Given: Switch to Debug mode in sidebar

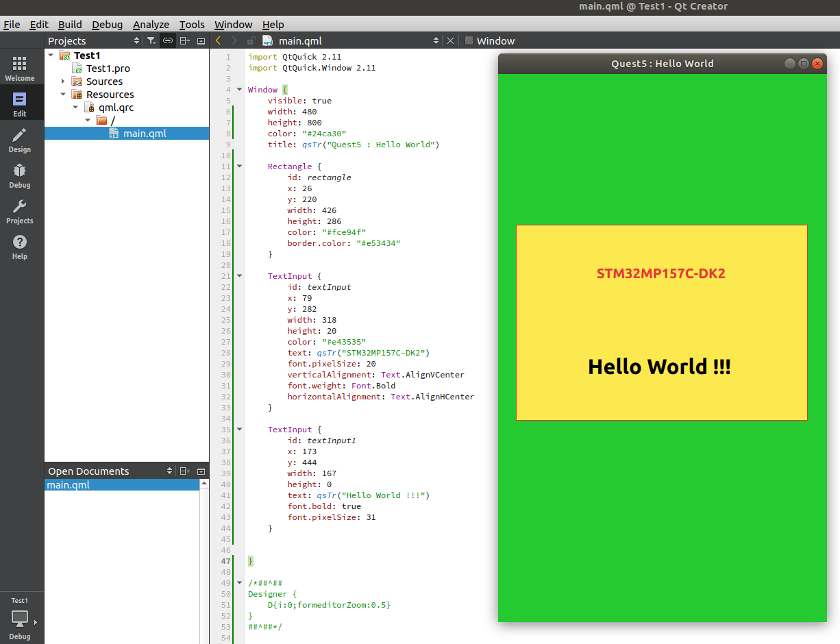Looking at the screenshot, I should click(x=20, y=175).
